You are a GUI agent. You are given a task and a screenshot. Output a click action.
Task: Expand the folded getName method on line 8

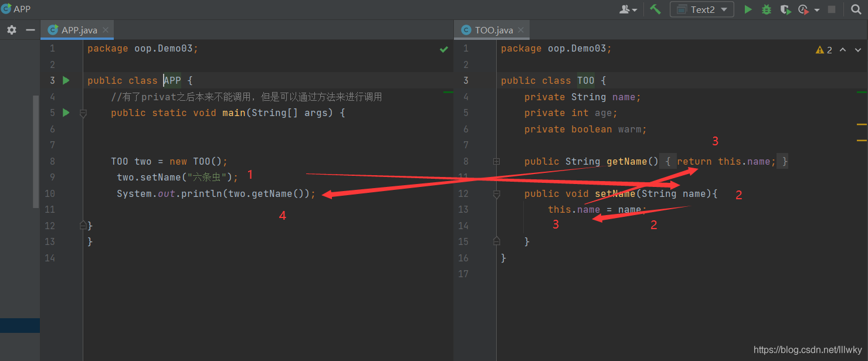(x=496, y=161)
